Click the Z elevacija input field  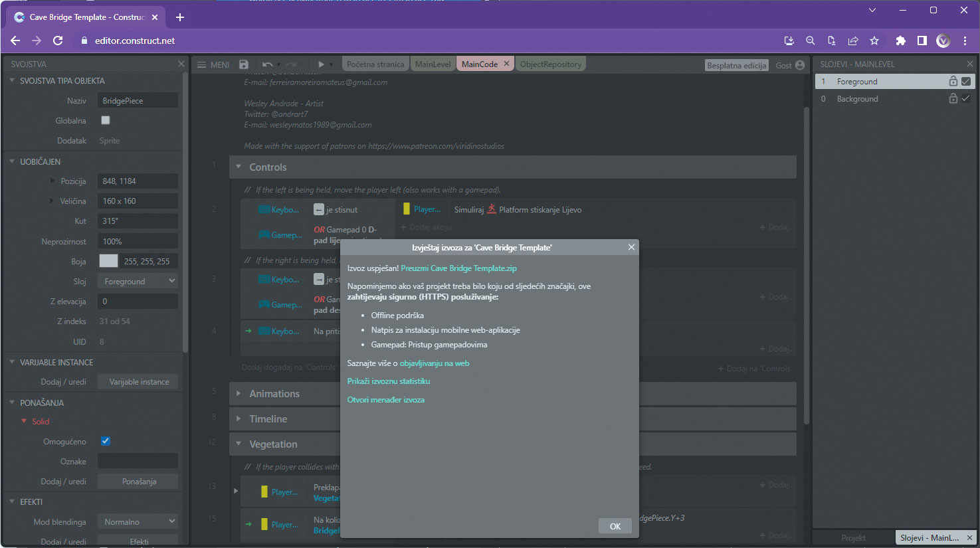coord(138,301)
